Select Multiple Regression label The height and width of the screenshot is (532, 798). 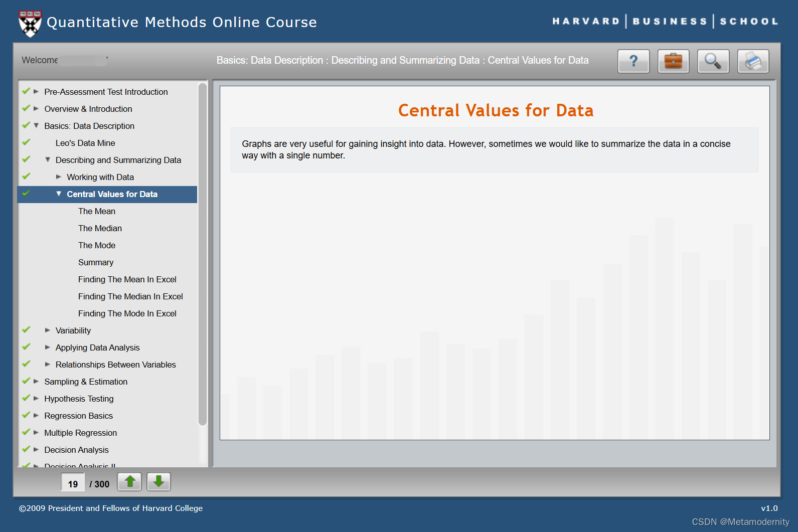pyautogui.click(x=81, y=433)
